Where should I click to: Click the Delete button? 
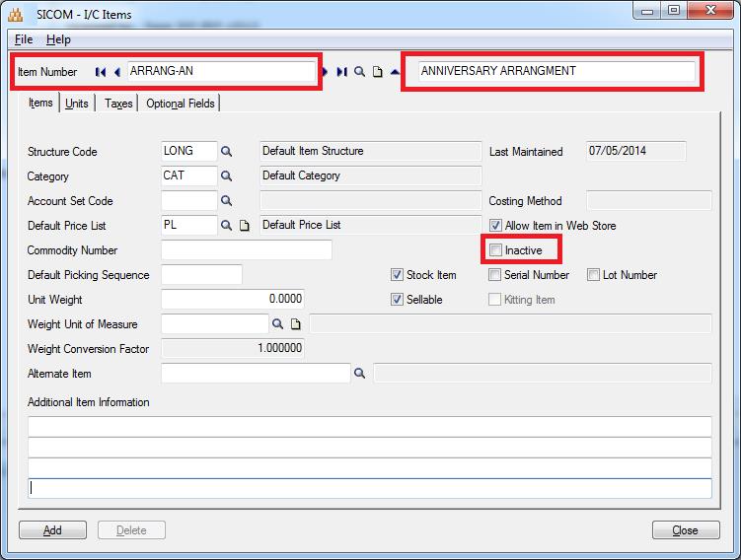tap(131, 529)
